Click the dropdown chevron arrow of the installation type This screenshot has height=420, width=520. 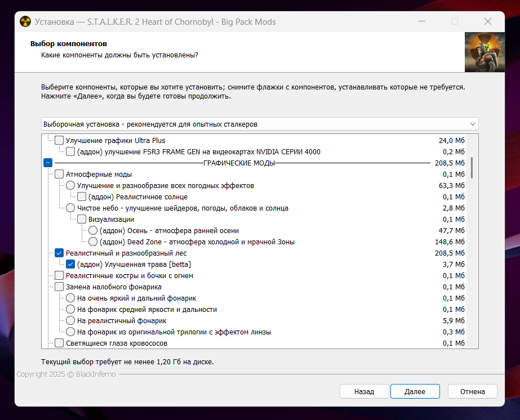point(473,124)
